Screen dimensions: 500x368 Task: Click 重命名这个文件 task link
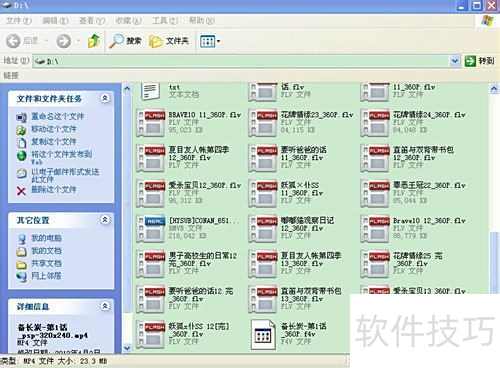pos(57,117)
